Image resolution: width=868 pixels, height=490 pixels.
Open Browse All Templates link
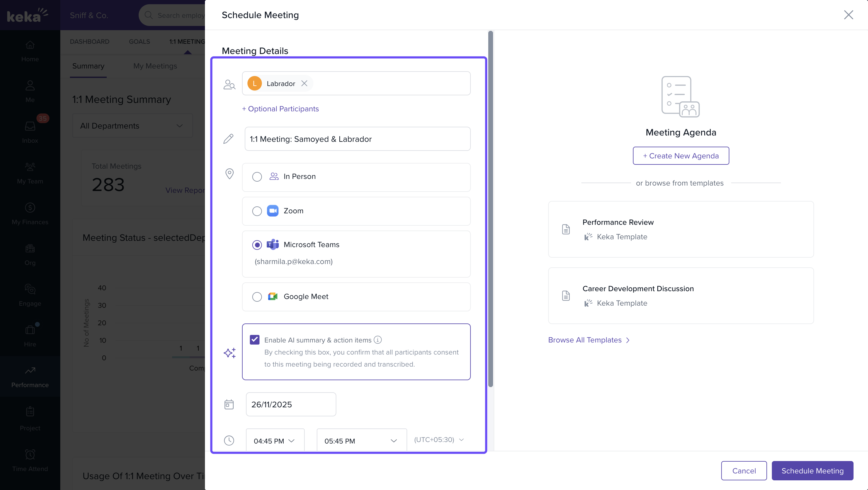588,340
